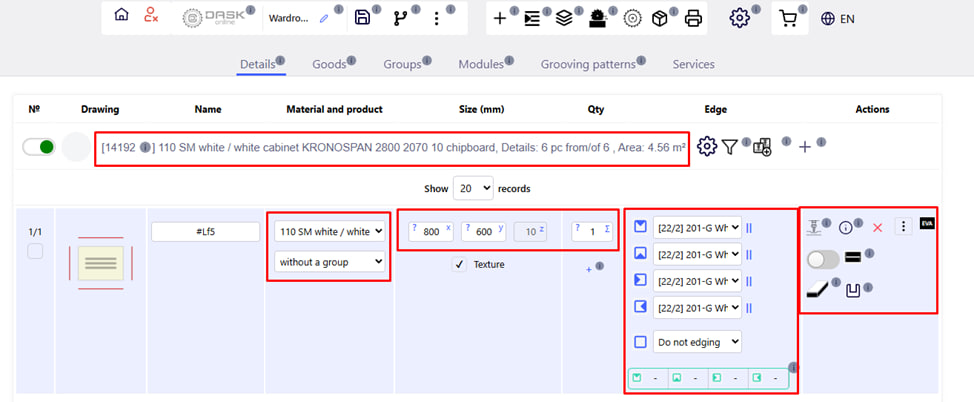Check the Texture checkbox
Screen dimensions: 974x402
(459, 264)
